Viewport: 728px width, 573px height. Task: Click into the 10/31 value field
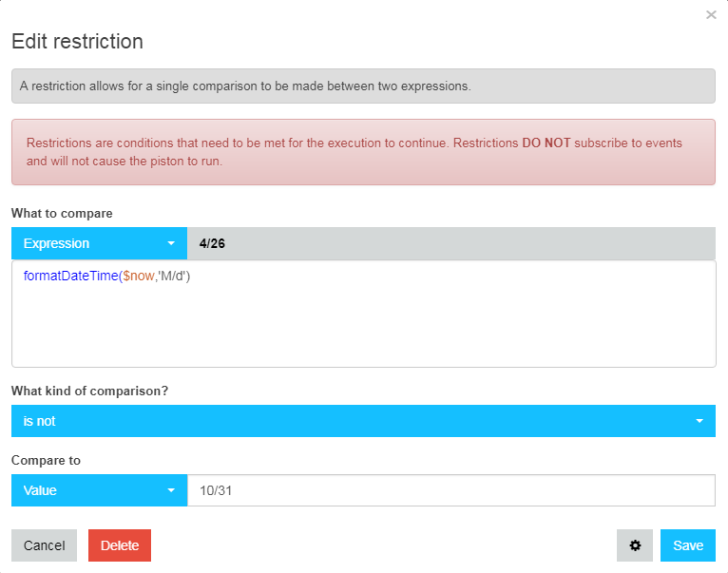click(x=451, y=490)
